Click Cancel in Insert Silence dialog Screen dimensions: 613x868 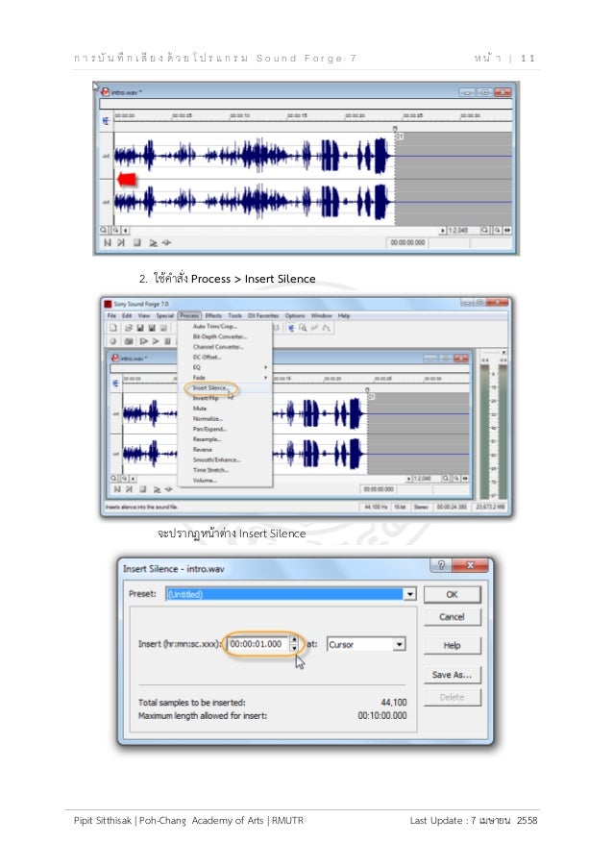click(x=452, y=617)
